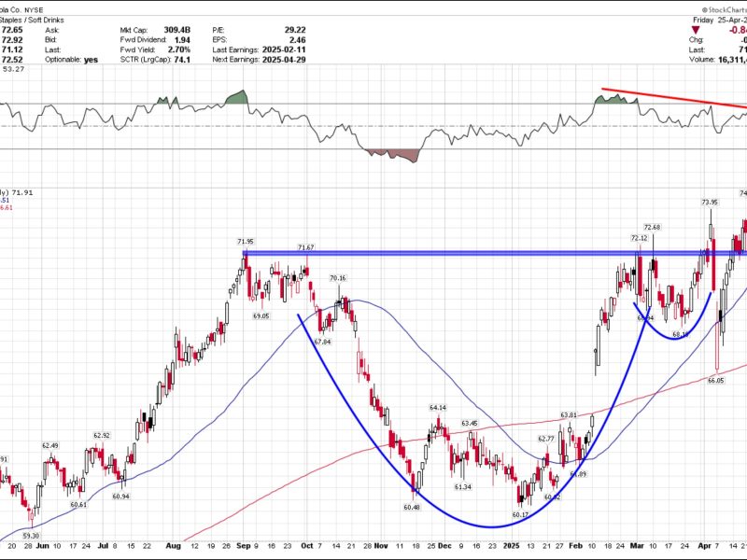Click the "71.67" price label
This screenshot has width=747, height=560.
(x=306, y=247)
